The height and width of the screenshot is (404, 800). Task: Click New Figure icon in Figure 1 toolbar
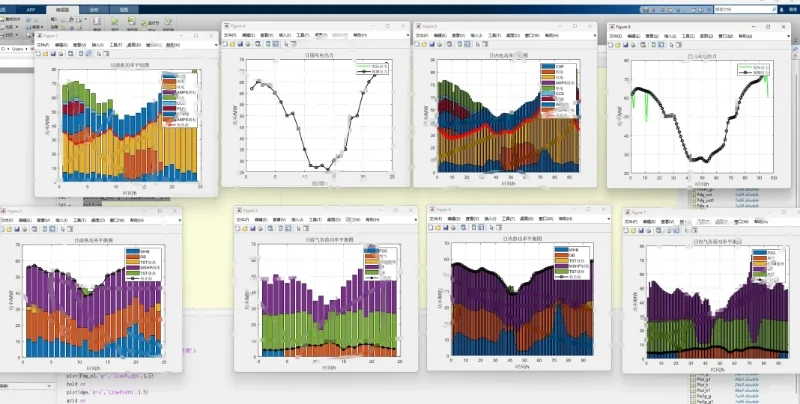click(38, 54)
